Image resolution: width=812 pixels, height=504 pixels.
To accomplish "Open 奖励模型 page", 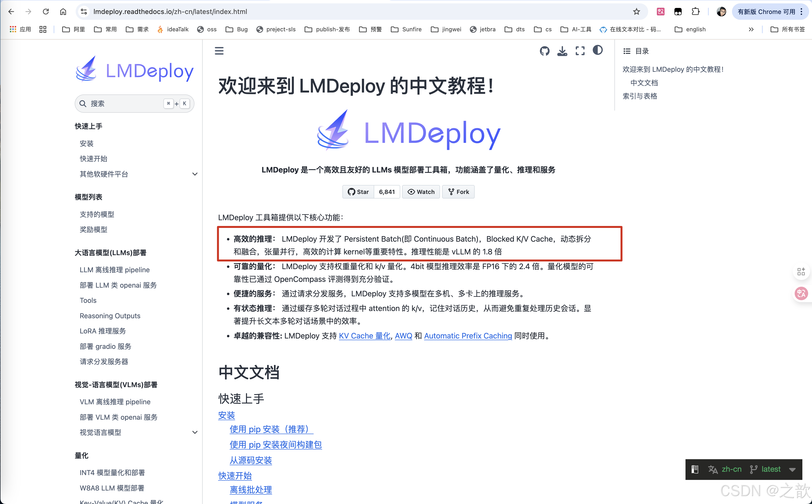I will pyautogui.click(x=93, y=229).
